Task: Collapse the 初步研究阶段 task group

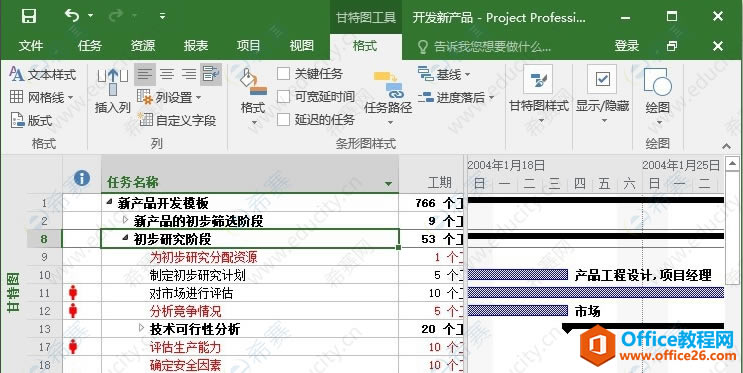Action: [x=125, y=237]
